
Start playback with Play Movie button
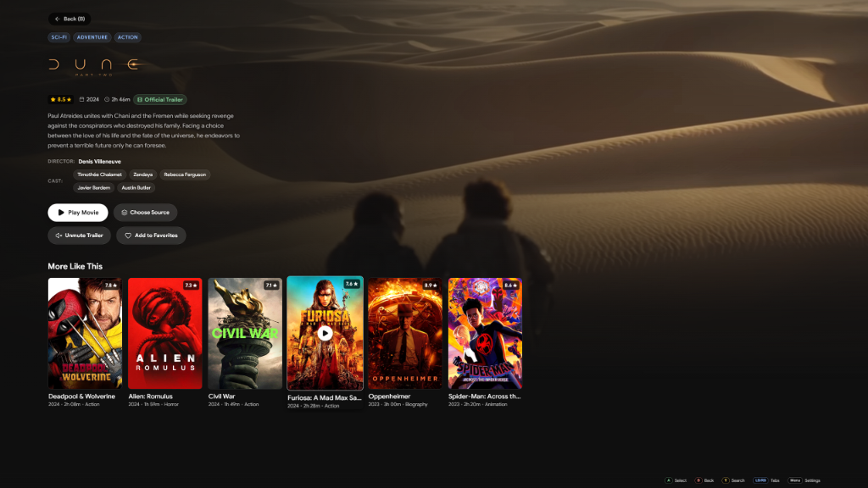click(77, 213)
